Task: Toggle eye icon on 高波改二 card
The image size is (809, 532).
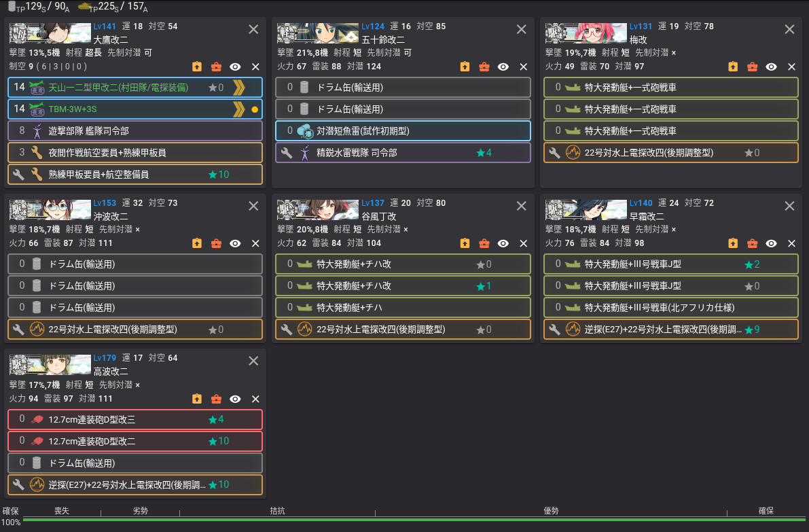Action: [x=235, y=399]
